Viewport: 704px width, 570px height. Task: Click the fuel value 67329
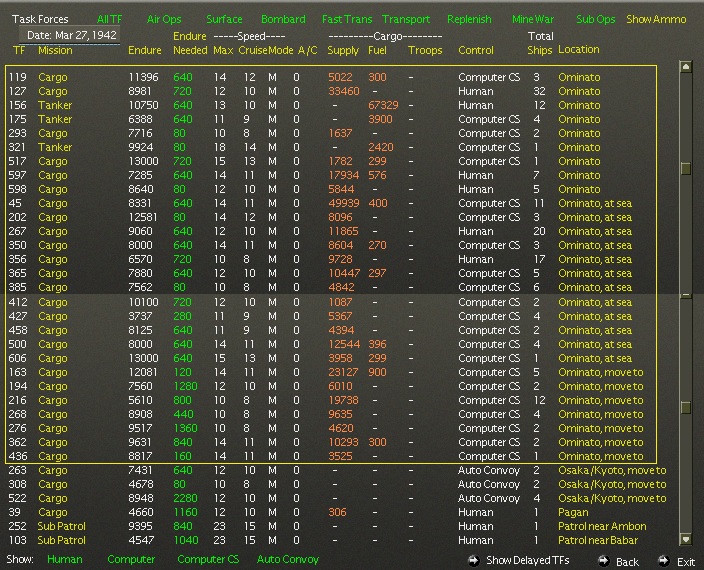pyautogui.click(x=383, y=105)
